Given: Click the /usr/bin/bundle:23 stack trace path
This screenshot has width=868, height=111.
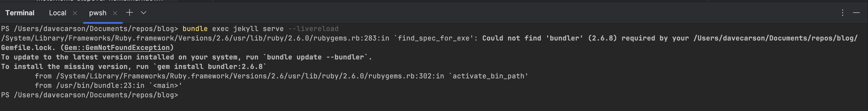Looking at the screenshot, I should point(94,86).
